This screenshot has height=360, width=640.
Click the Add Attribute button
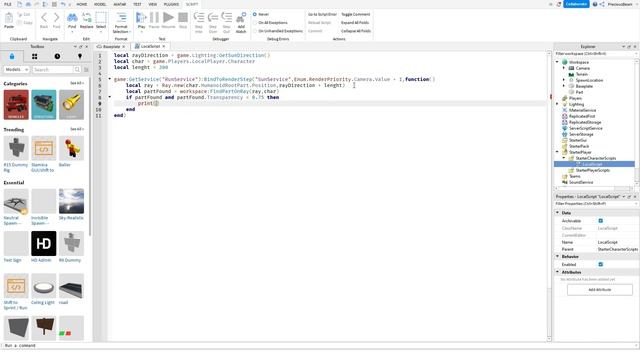[x=600, y=290]
